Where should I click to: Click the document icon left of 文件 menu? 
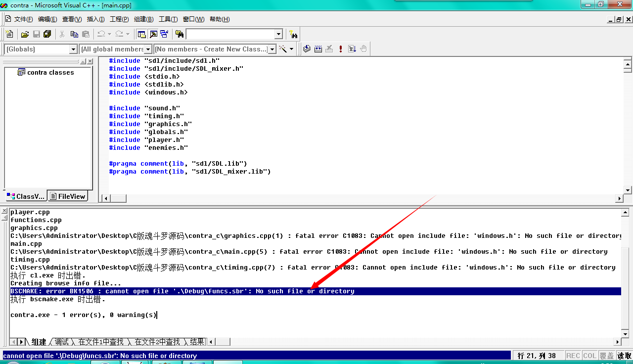(x=8, y=19)
